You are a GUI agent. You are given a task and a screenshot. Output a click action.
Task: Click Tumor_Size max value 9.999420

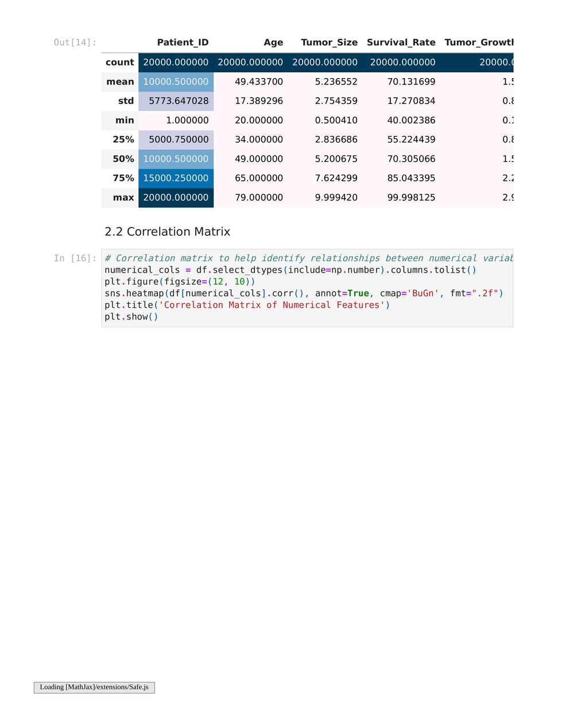coord(336,198)
